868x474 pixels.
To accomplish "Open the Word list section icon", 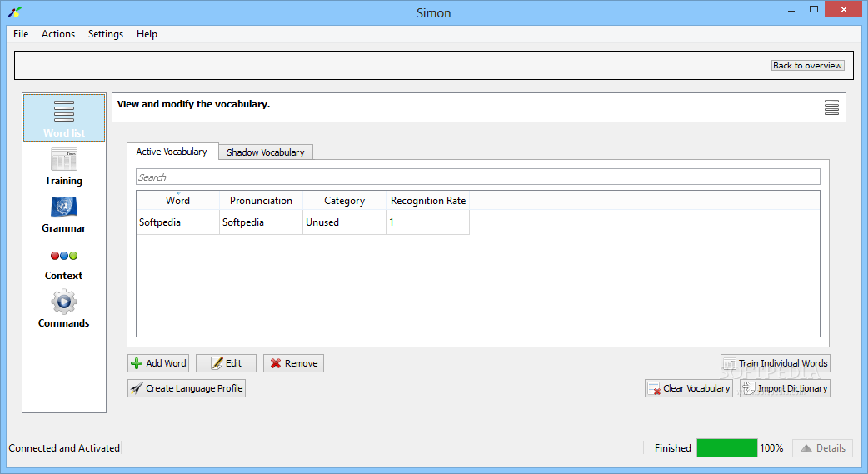I will [x=63, y=112].
